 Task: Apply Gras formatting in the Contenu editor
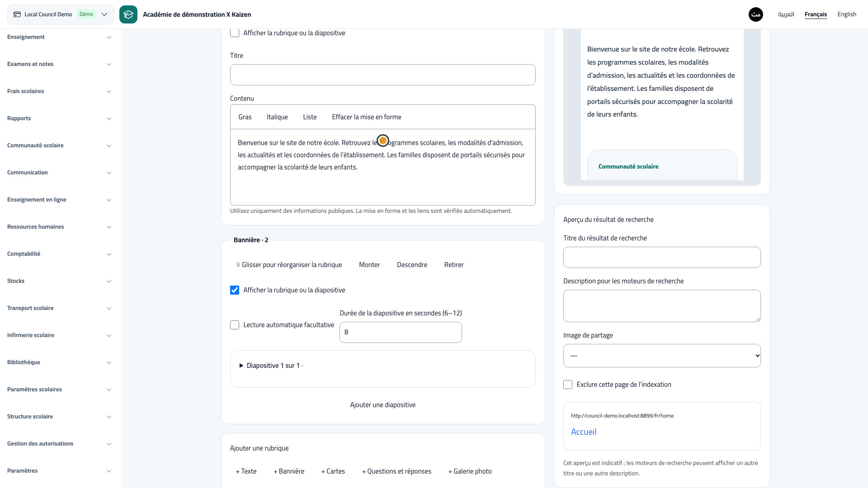[245, 117]
